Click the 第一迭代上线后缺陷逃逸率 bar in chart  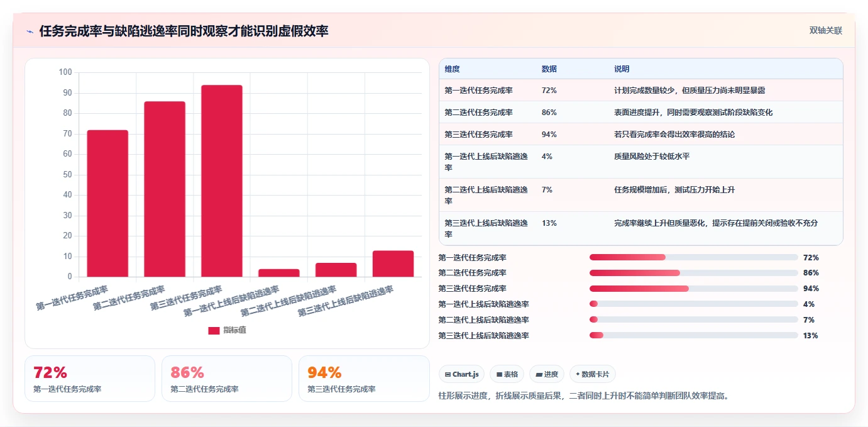(x=279, y=273)
